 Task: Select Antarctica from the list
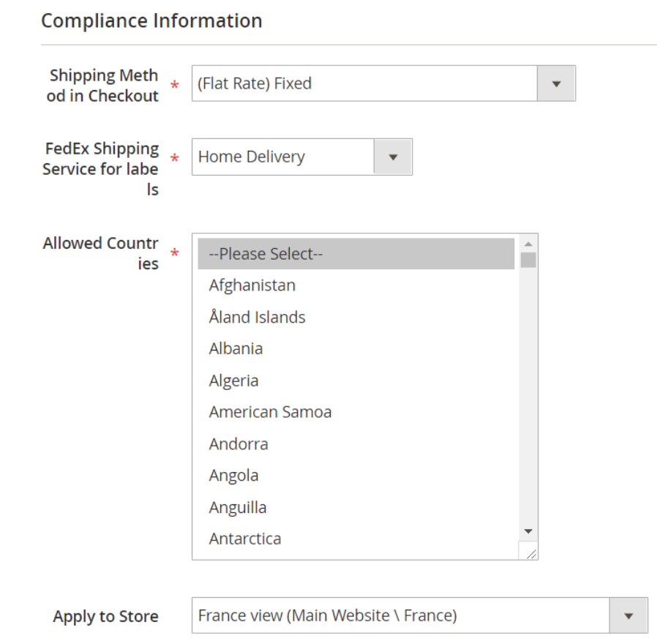tap(356, 539)
